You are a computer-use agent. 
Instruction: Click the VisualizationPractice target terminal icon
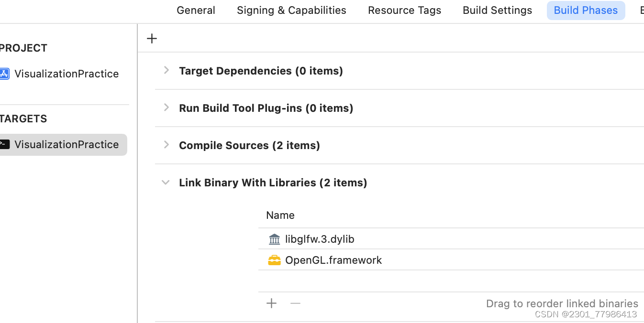4,144
